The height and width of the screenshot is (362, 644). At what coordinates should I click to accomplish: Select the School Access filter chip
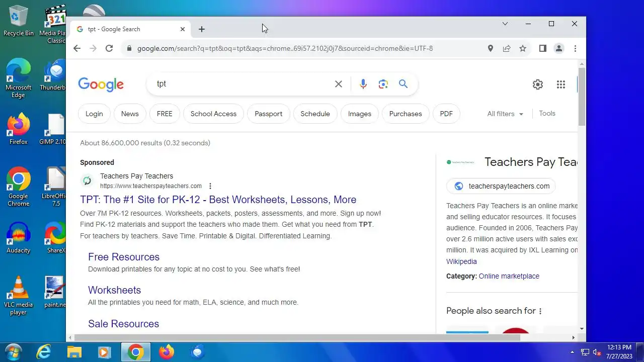click(213, 114)
